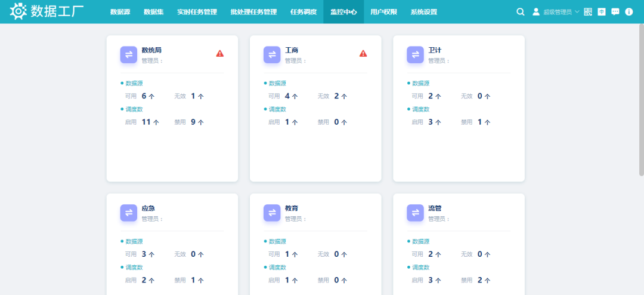644x295 pixels.
Task: Open the 数据源 menu
Action: [120, 12]
